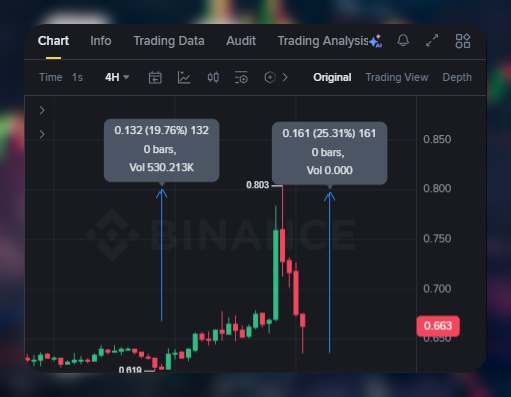Expand the first chart legend chevron
This screenshot has width=511, height=397.
tap(42, 110)
